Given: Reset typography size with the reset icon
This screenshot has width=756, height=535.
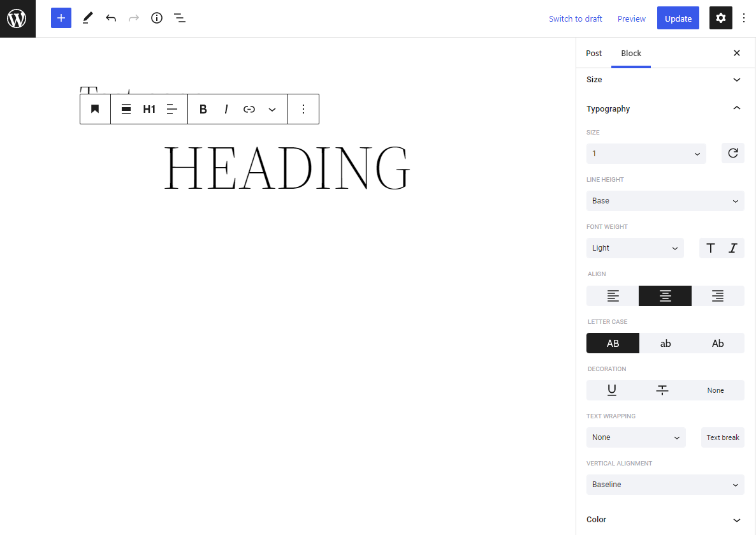Looking at the screenshot, I should 732,154.
